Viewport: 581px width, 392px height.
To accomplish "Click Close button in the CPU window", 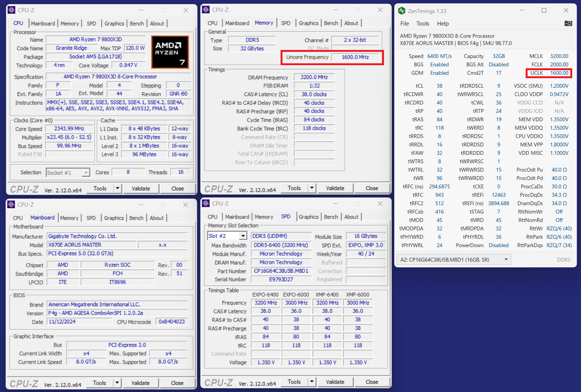I will 178,188.
